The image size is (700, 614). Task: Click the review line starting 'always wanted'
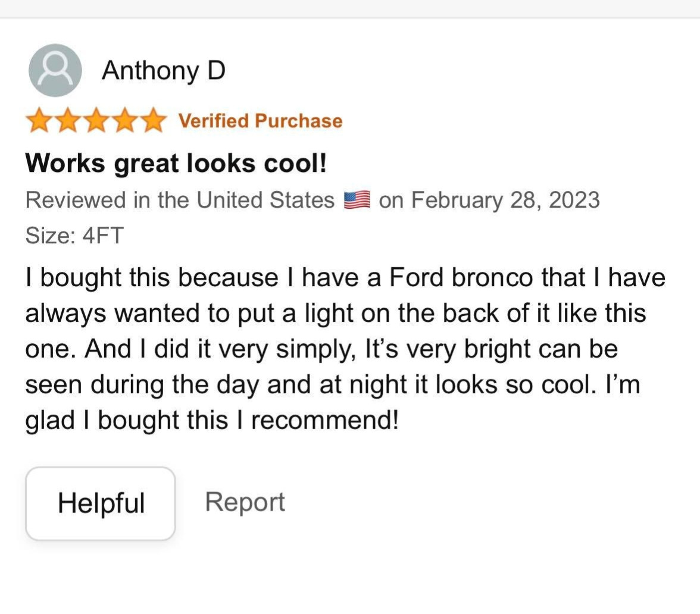click(x=335, y=314)
